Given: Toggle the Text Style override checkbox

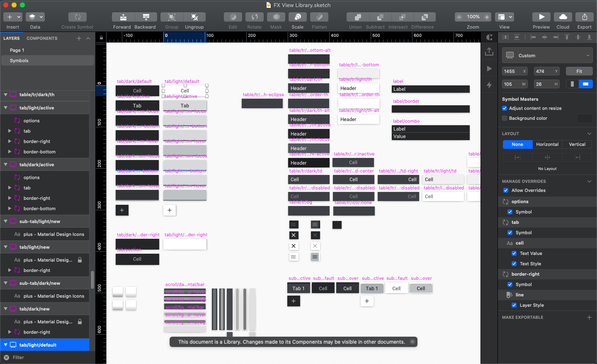Looking at the screenshot, I should pos(514,264).
